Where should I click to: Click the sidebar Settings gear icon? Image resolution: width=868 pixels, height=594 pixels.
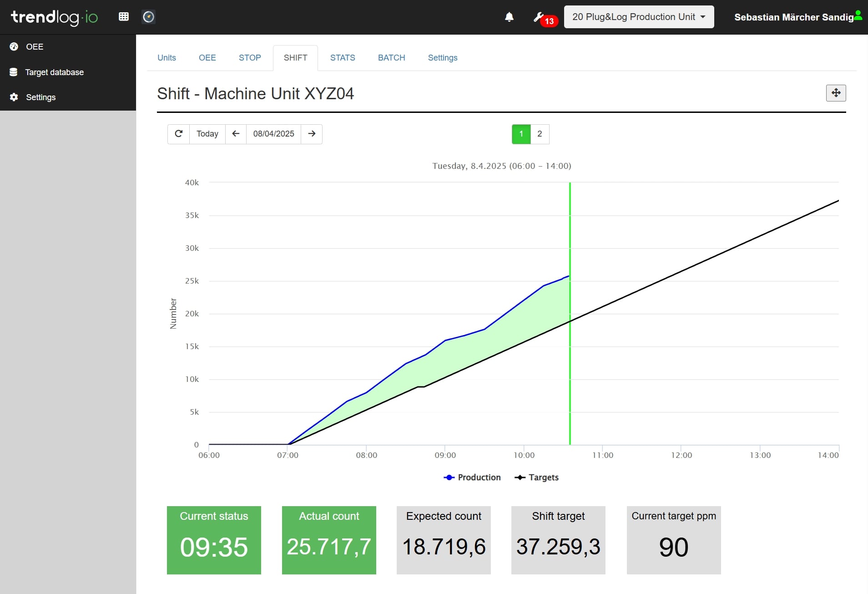pos(14,97)
